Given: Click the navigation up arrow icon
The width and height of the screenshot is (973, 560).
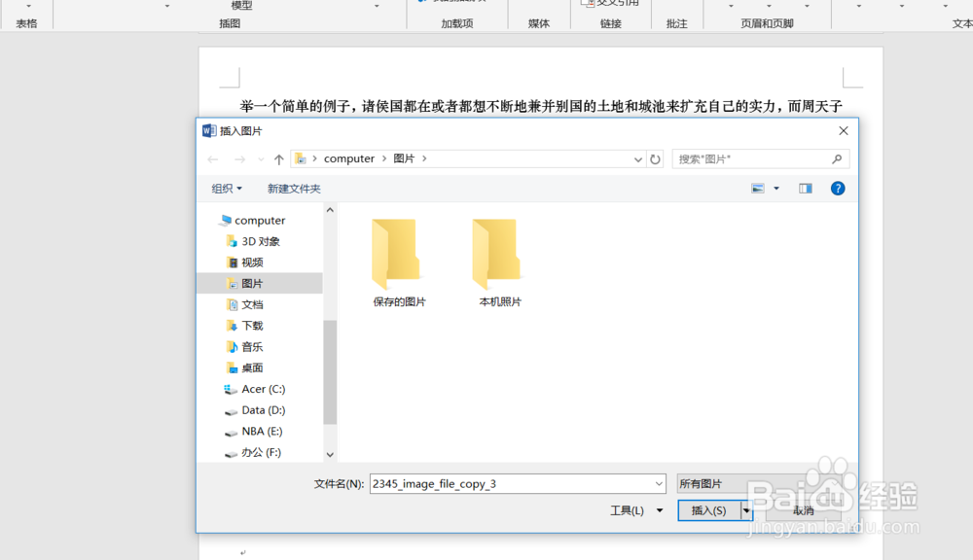Looking at the screenshot, I should 278,158.
